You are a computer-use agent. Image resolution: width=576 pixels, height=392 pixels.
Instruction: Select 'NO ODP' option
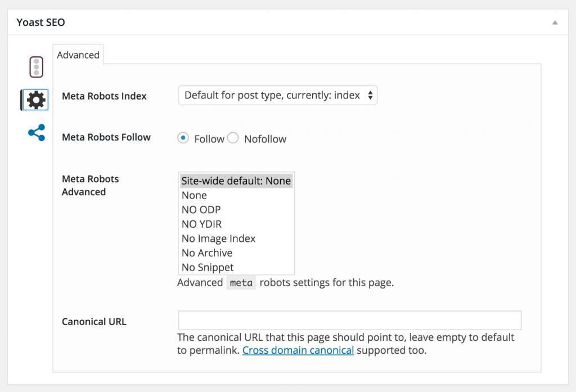236,209
